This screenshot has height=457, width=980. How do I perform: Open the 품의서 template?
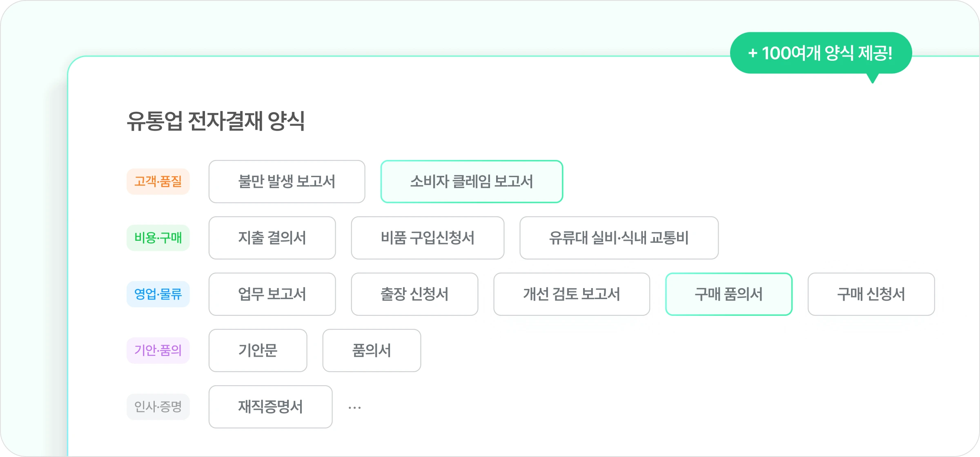click(371, 351)
